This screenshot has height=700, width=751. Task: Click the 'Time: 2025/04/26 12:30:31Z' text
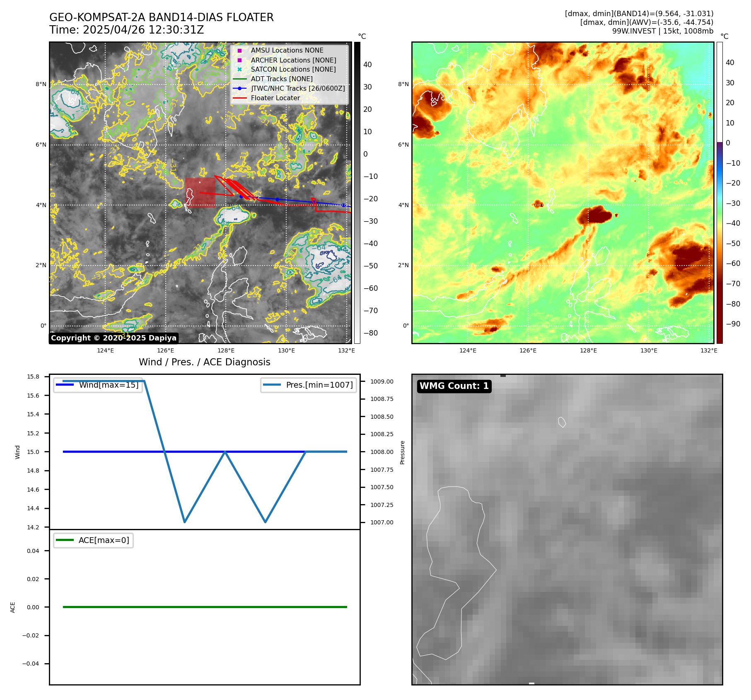pyautogui.click(x=127, y=30)
